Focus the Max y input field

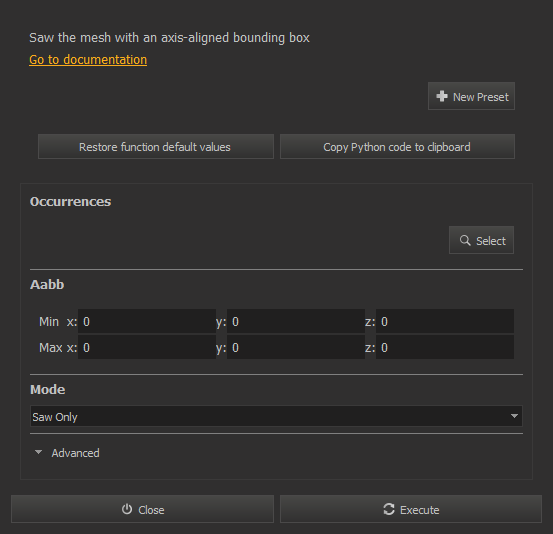coord(296,347)
